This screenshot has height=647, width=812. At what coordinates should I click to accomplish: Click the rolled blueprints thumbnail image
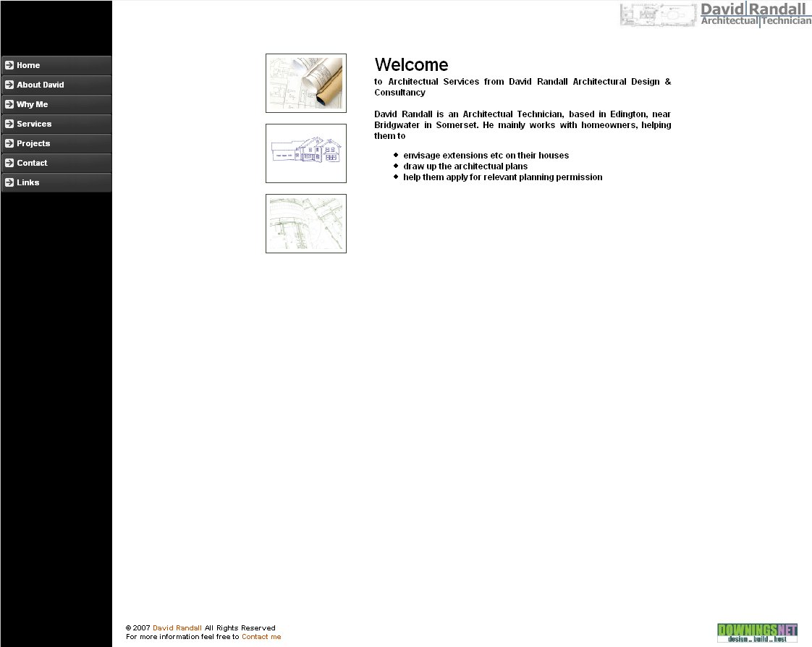pos(306,83)
